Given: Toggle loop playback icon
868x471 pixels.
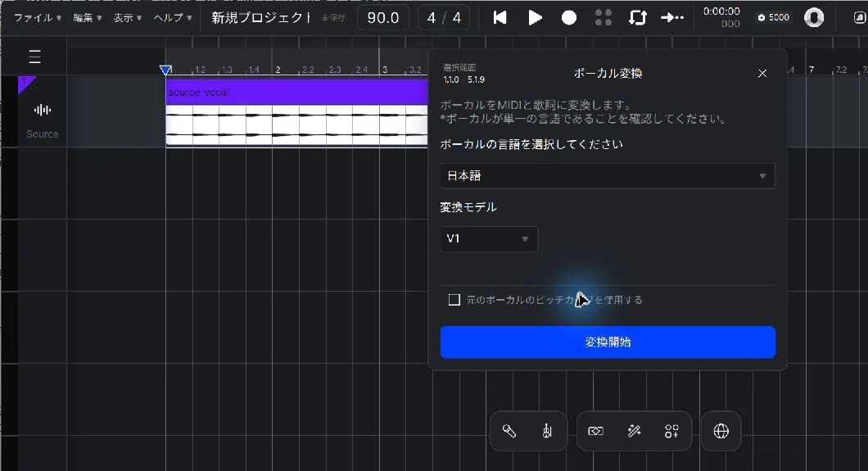Looking at the screenshot, I should [638, 18].
